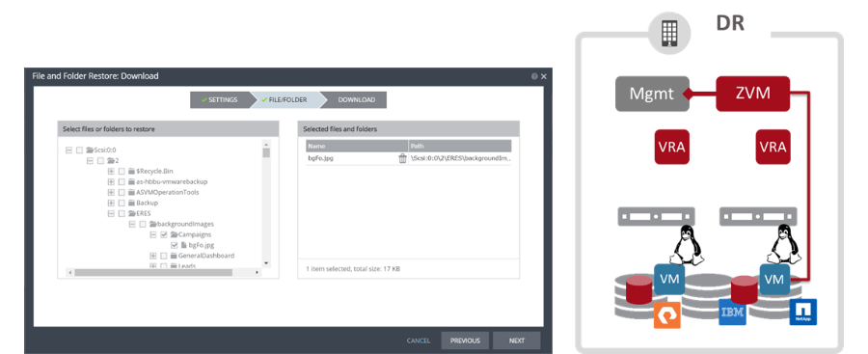The height and width of the screenshot is (354, 868).
Task: Click the ERES open-folder icon
Action: [x=132, y=213]
